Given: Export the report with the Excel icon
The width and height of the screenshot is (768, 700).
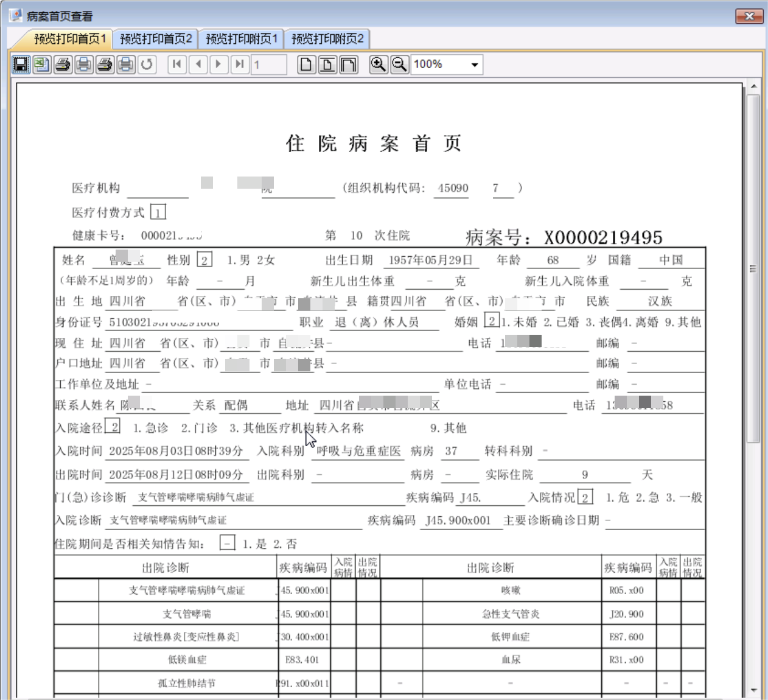Looking at the screenshot, I should click(42, 64).
